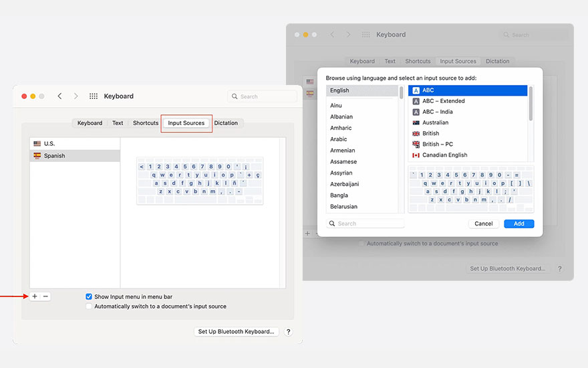Uncheck Show Input menu in menu bar
The image size is (588, 368).
pyautogui.click(x=89, y=296)
